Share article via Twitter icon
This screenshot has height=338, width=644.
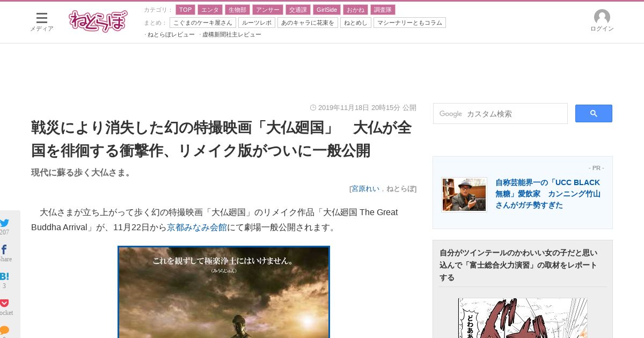(4, 223)
